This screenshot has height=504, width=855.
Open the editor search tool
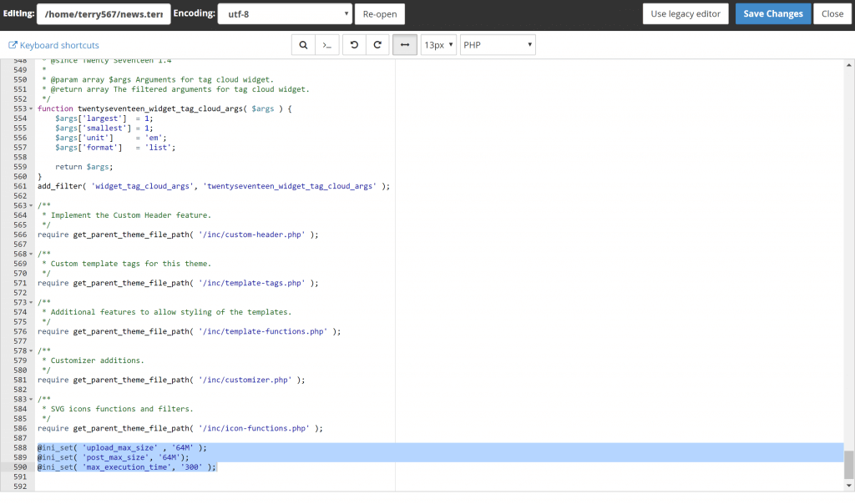303,45
